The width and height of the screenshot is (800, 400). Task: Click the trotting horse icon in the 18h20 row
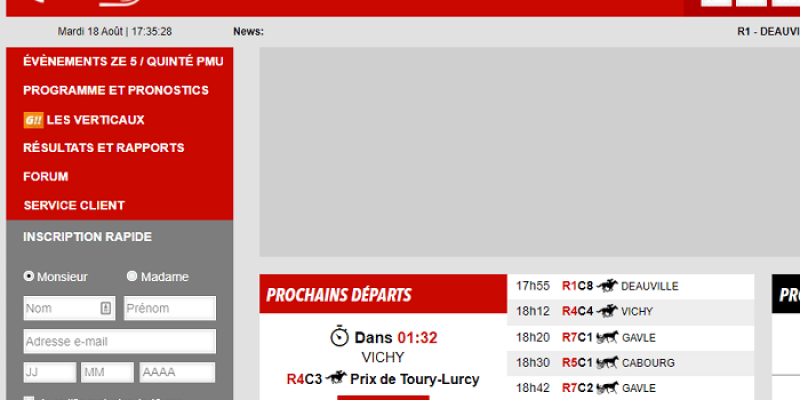607,337
